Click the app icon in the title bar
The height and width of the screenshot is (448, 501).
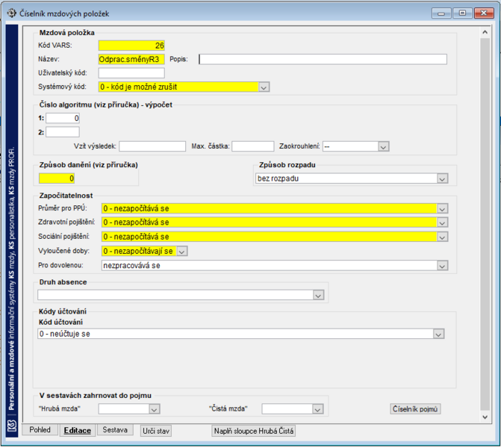point(12,13)
